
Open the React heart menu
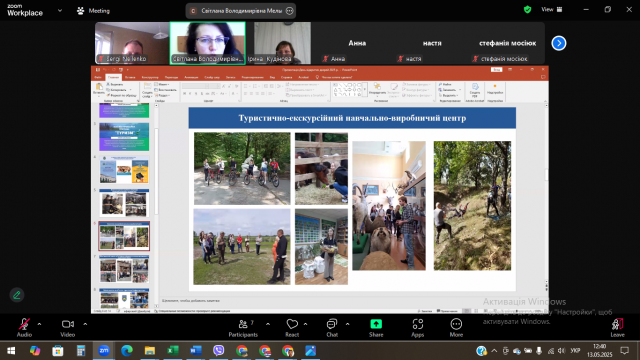[x=292, y=328]
